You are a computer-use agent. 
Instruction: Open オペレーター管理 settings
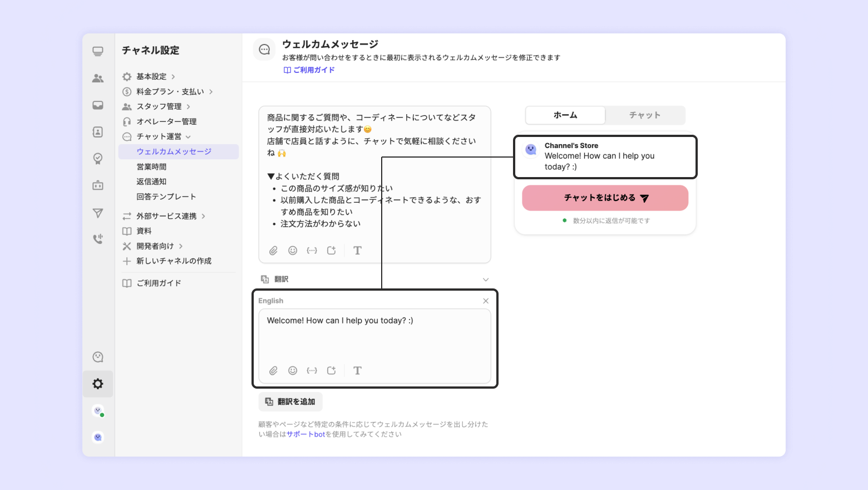(166, 121)
